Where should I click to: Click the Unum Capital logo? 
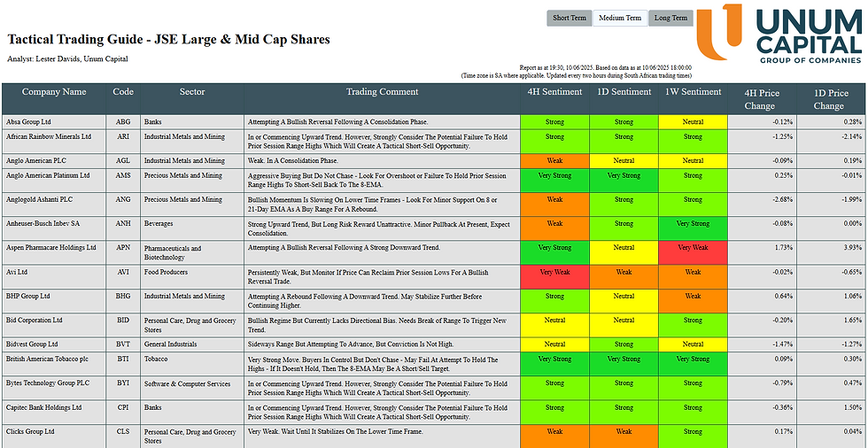[x=780, y=33]
